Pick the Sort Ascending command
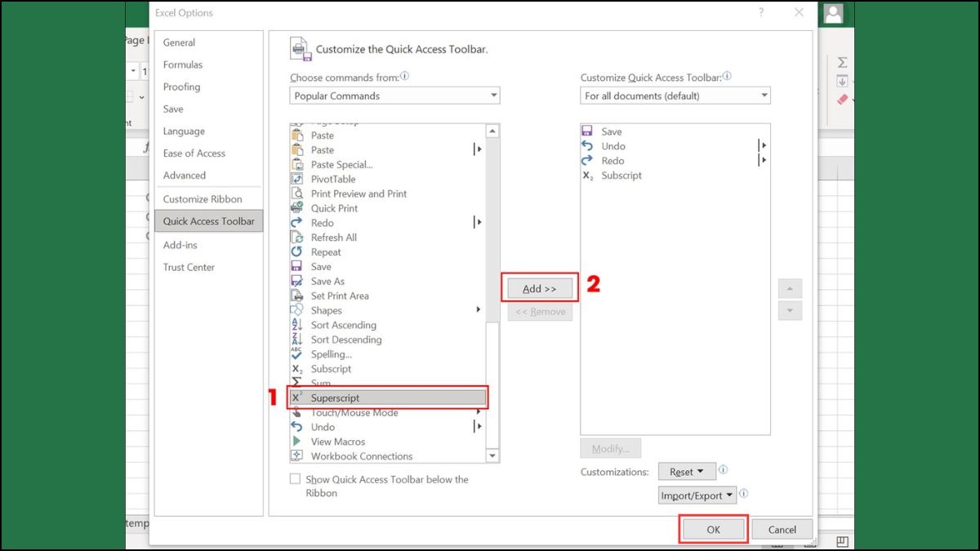Screen dimensions: 980x551 [387, 326]
